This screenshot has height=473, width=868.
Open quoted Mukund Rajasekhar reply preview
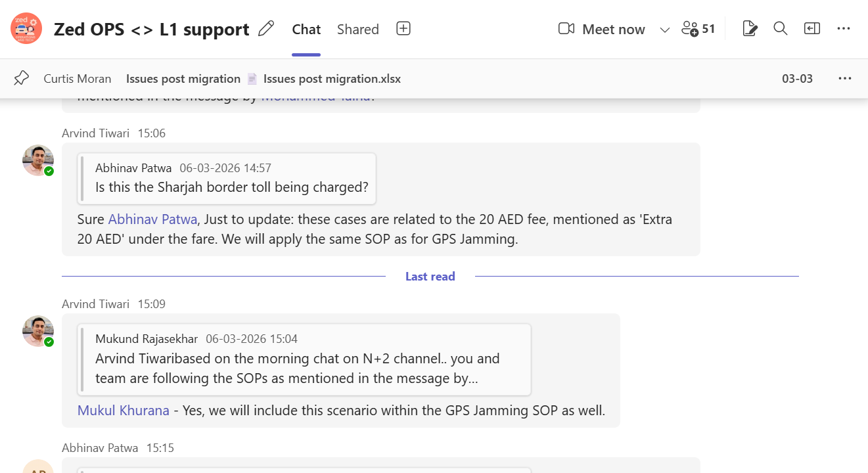[x=304, y=359]
